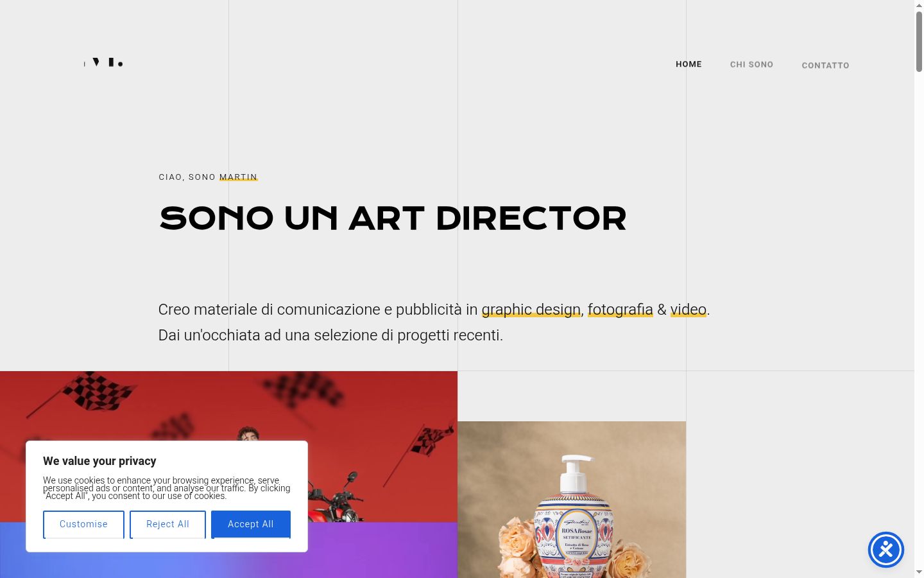Follow the fotografia link
924x578 pixels.
620,310
